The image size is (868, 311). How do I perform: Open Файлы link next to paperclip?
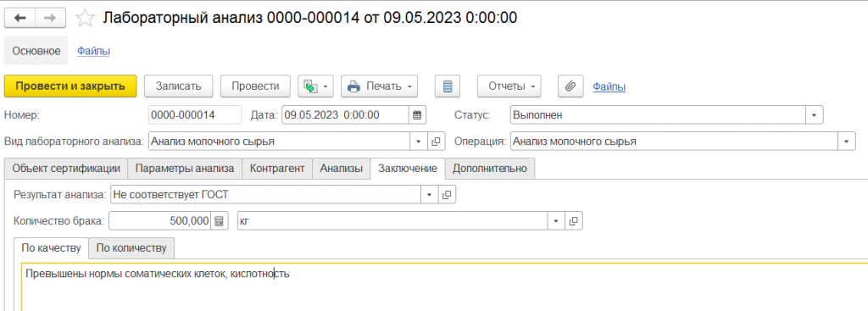tap(609, 87)
